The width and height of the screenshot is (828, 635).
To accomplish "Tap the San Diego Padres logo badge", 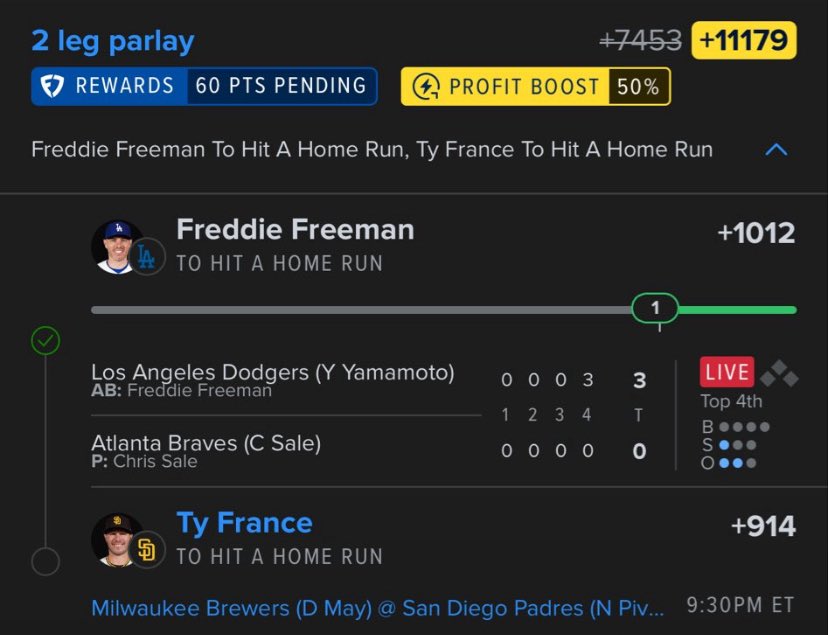I will click(147, 550).
